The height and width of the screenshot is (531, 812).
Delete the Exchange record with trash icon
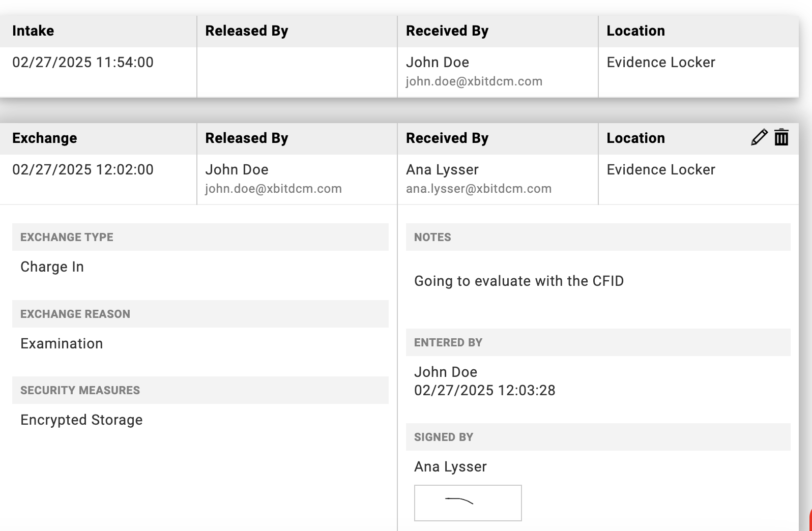[781, 138]
